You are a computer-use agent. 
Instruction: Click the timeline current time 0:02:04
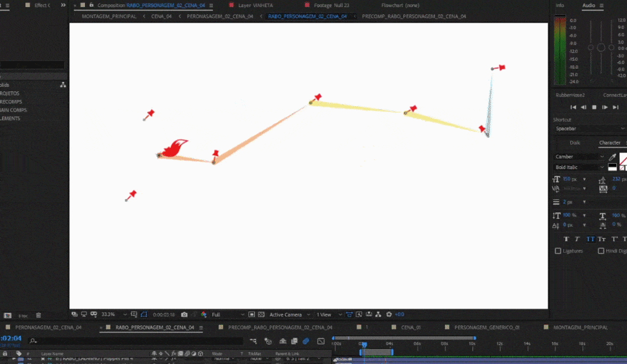click(x=11, y=338)
